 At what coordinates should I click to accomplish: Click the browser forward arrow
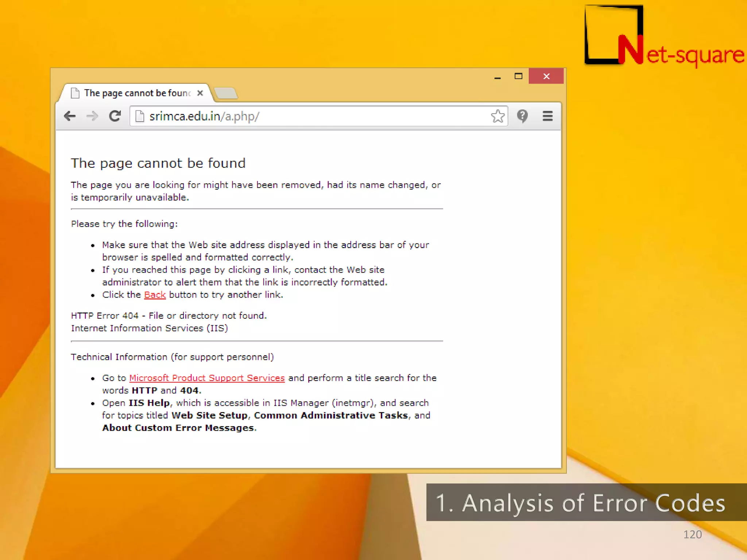coord(92,116)
